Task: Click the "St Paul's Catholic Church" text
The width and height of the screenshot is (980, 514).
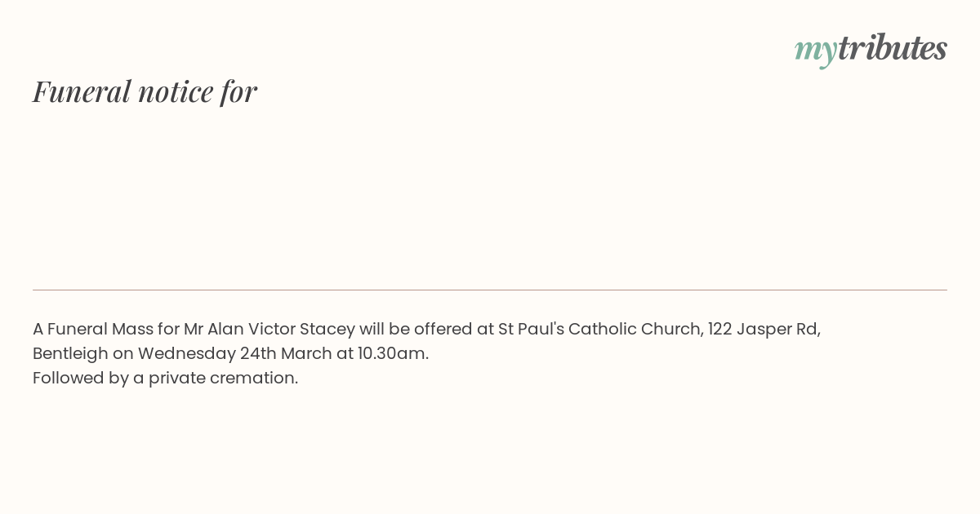Action: tap(599, 329)
